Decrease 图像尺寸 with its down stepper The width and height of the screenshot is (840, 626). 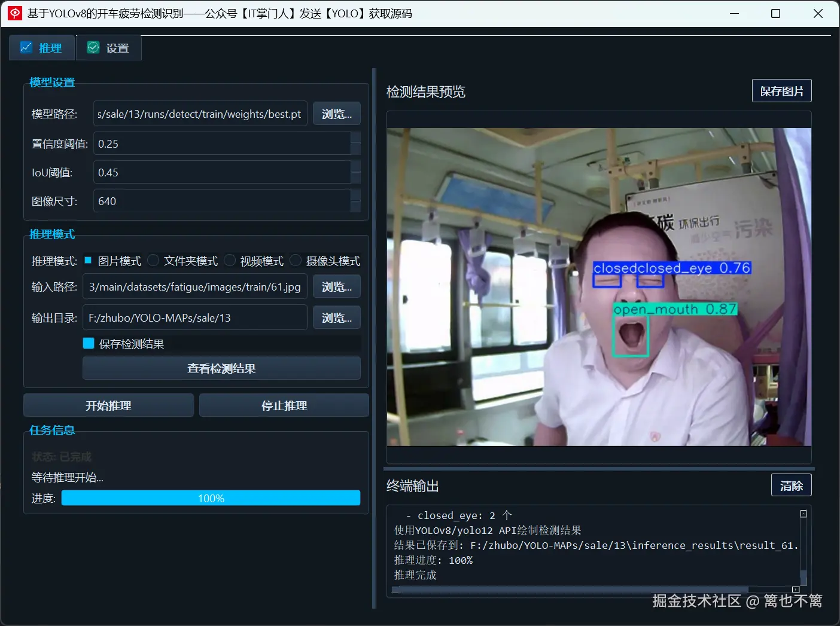pyautogui.click(x=355, y=207)
